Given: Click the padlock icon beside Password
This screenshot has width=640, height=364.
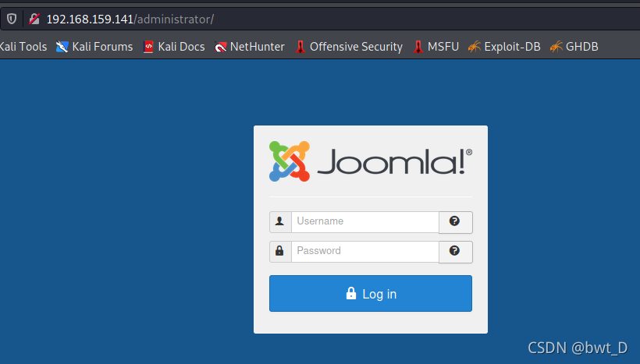Looking at the screenshot, I should [x=280, y=252].
